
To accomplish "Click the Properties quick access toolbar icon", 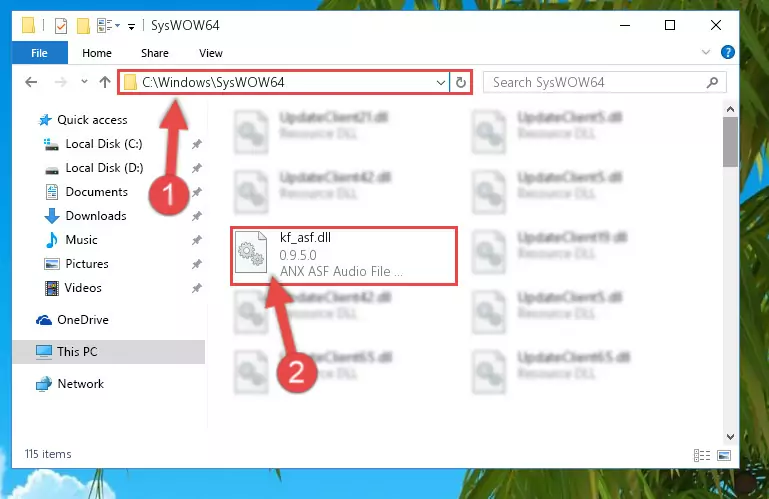I will 61,26.
